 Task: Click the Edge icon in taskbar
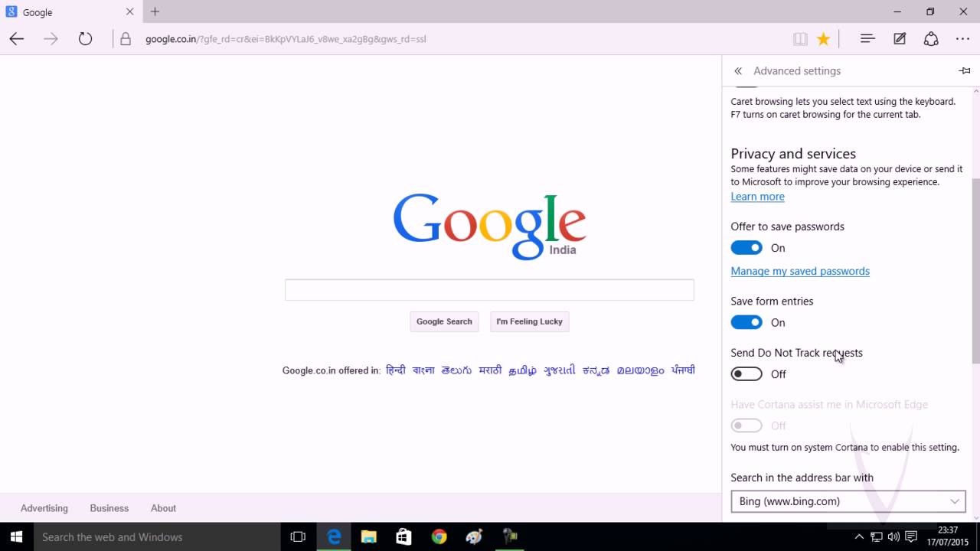[x=334, y=537]
